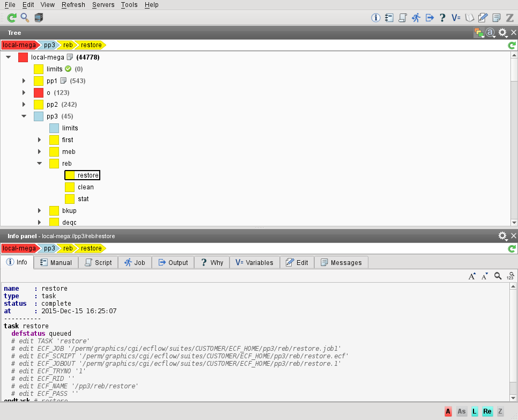Toggle the red A status filter badge
This screenshot has height=420, width=518.
[448, 411]
